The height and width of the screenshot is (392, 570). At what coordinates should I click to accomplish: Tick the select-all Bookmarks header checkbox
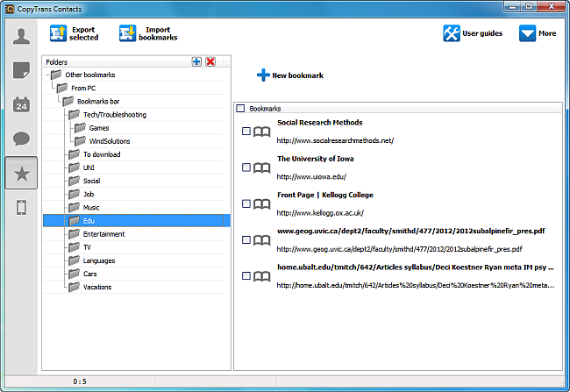(x=240, y=109)
